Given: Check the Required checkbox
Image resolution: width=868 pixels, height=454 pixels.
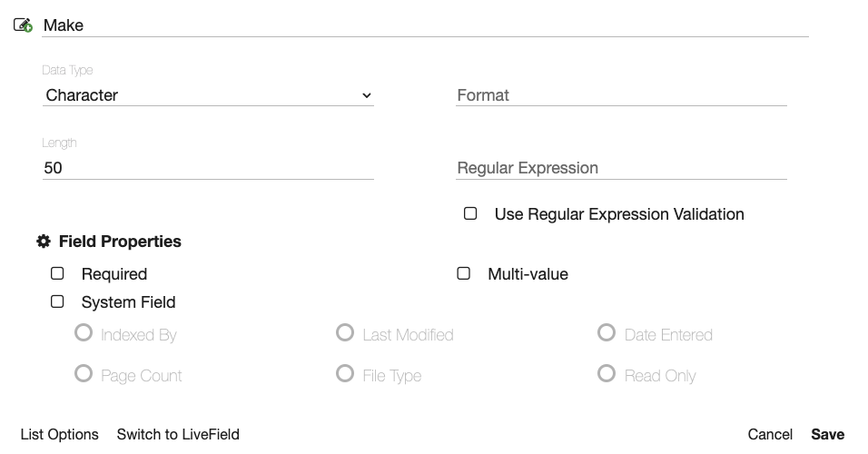Looking at the screenshot, I should click(x=57, y=273).
